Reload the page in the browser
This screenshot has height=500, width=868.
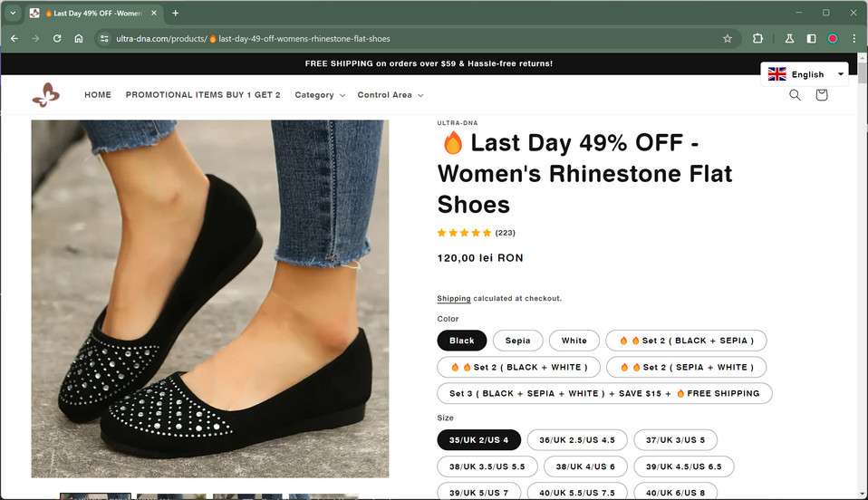[57, 39]
